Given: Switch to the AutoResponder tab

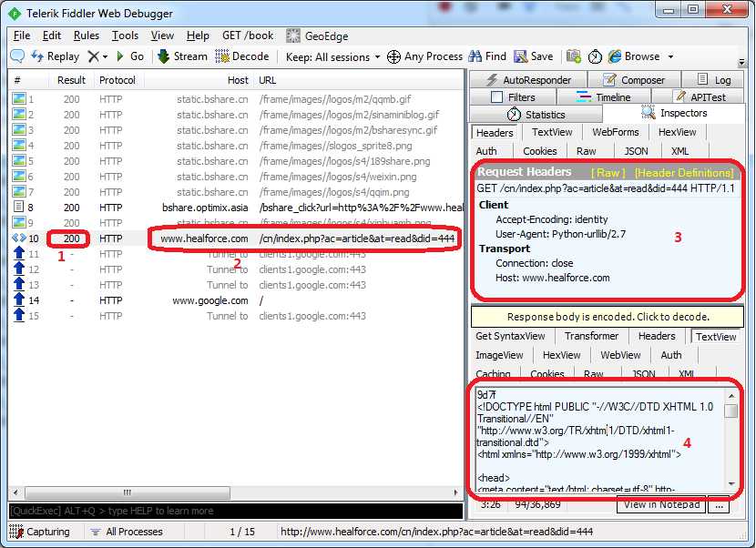Looking at the screenshot, I should click(528, 80).
